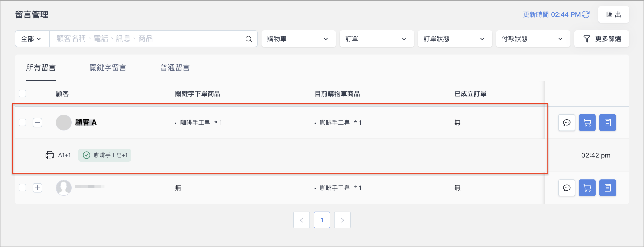Click the 更多篩選 button
Image resolution: width=644 pixels, height=247 pixels.
601,39
